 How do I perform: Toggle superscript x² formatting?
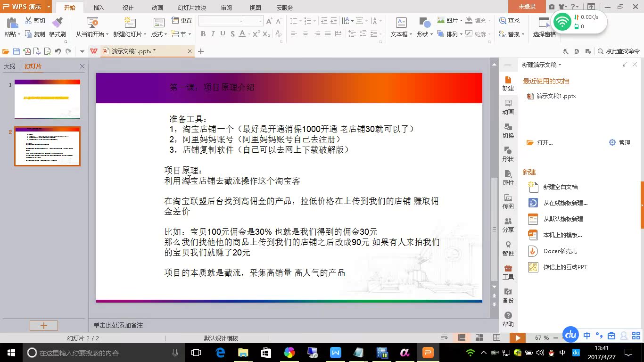(x=256, y=34)
